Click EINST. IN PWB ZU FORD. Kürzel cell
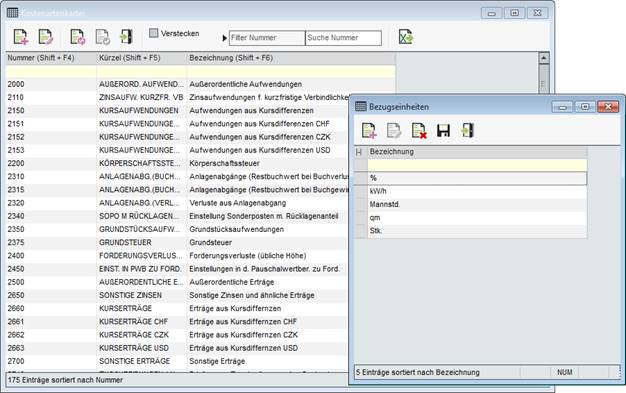Viewport: 626px width, 393px height. coord(141,269)
